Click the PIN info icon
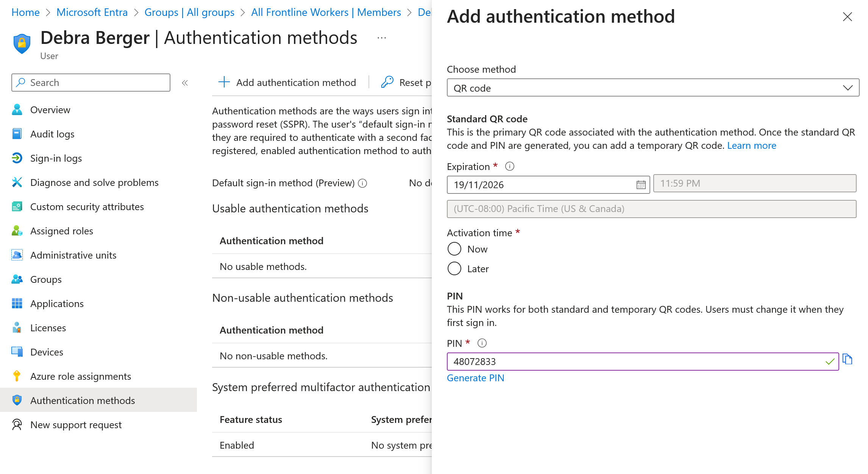The image size is (868, 474). (x=482, y=343)
